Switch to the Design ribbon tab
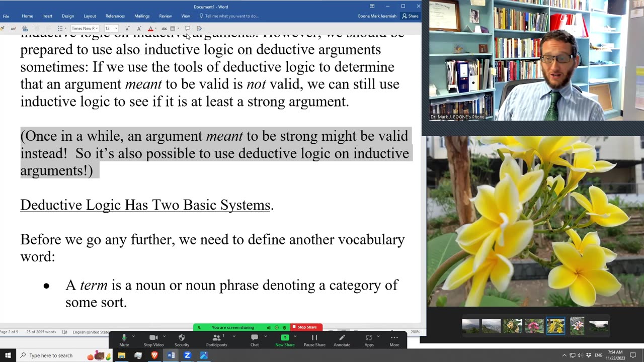This screenshot has height=362, width=644. click(x=68, y=16)
